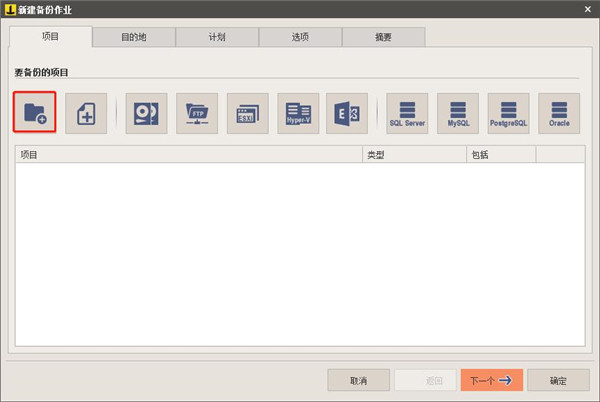View the 摘要 tab
The image size is (600, 402).
(x=383, y=37)
